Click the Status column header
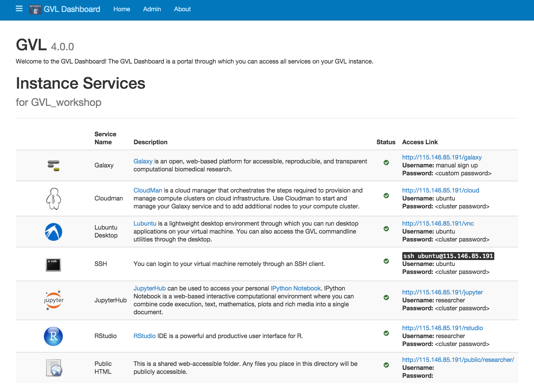The image size is (534, 392). tap(386, 142)
